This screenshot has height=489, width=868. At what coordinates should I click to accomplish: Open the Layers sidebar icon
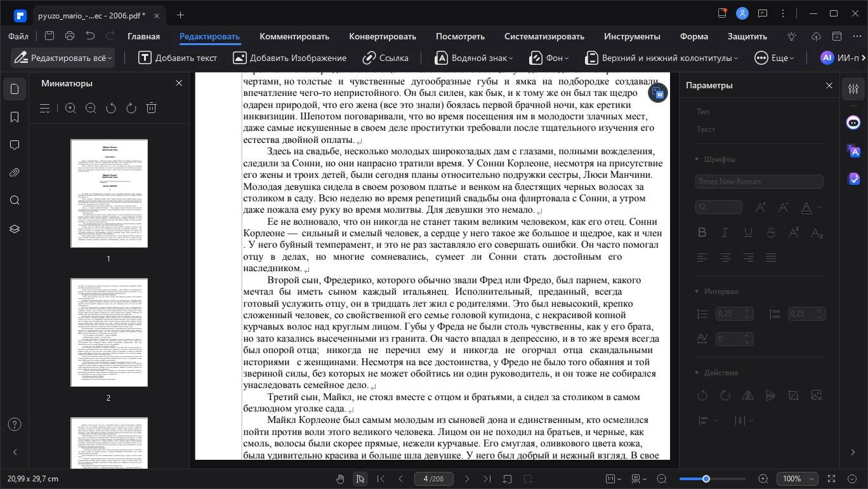[15, 229]
